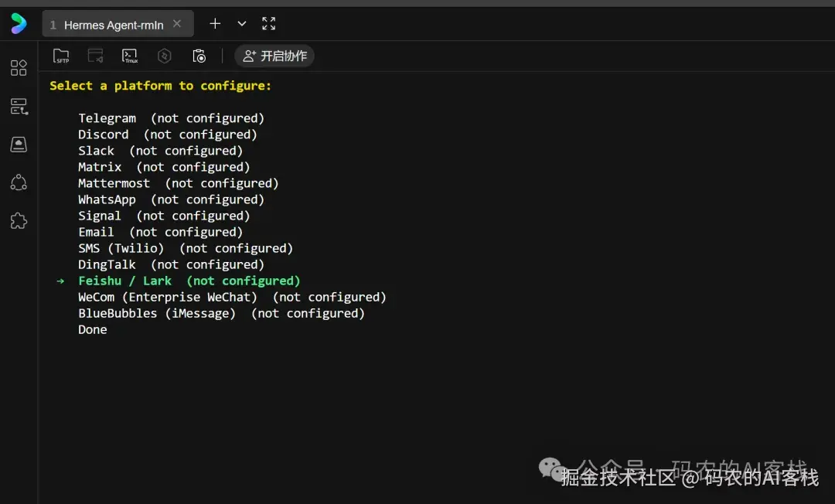Select the DingTalk platform row
Viewport: 835px width, 504px height.
pos(171,265)
